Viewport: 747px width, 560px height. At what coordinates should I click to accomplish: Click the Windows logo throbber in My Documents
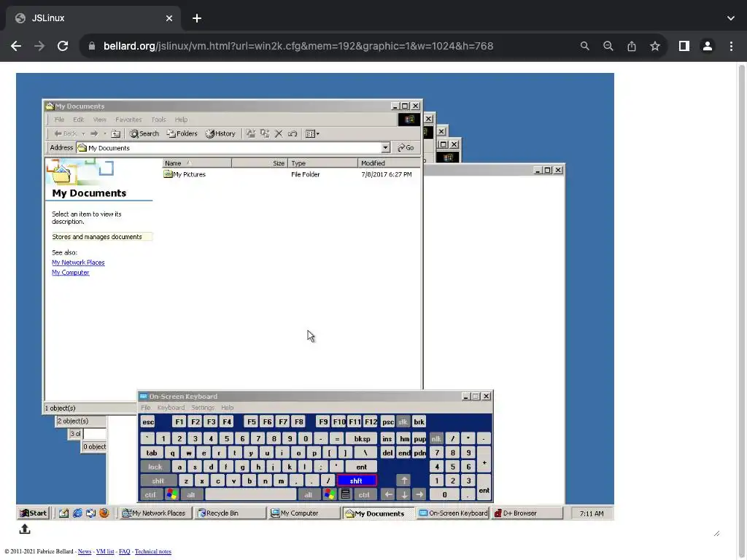(409, 120)
